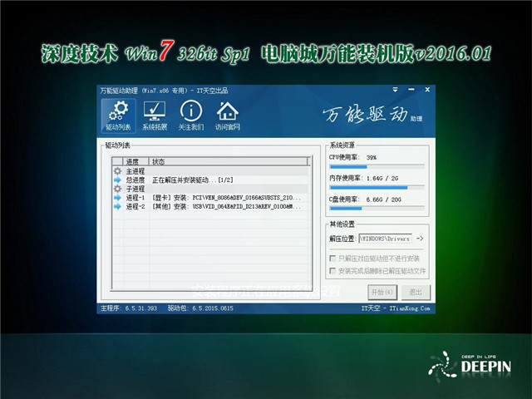Click 主程序: 6.5.31.393 in status bar
Screen dimensions: 532x399
129,308
